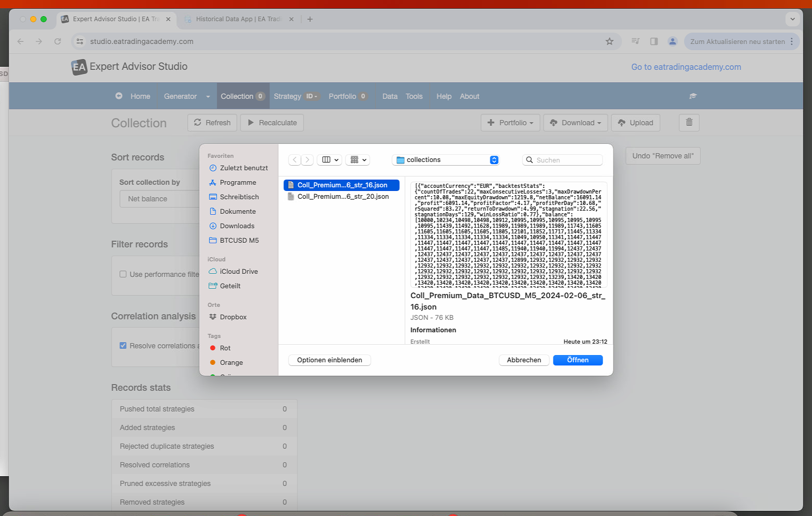Click the JSON file preview thumbnail
The height and width of the screenshot is (516, 812).
click(x=508, y=234)
